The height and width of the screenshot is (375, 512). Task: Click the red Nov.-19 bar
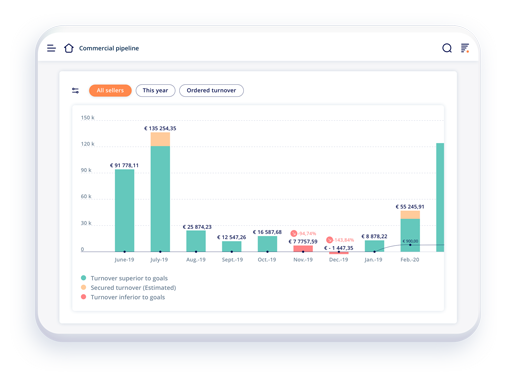point(303,249)
